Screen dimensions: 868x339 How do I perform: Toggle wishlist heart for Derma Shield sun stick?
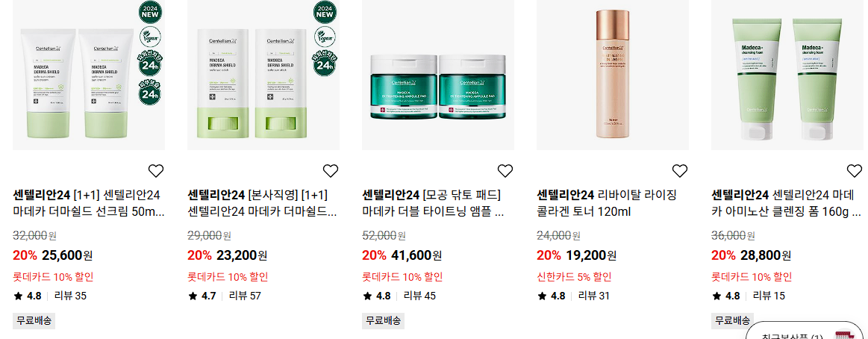pos(331,171)
